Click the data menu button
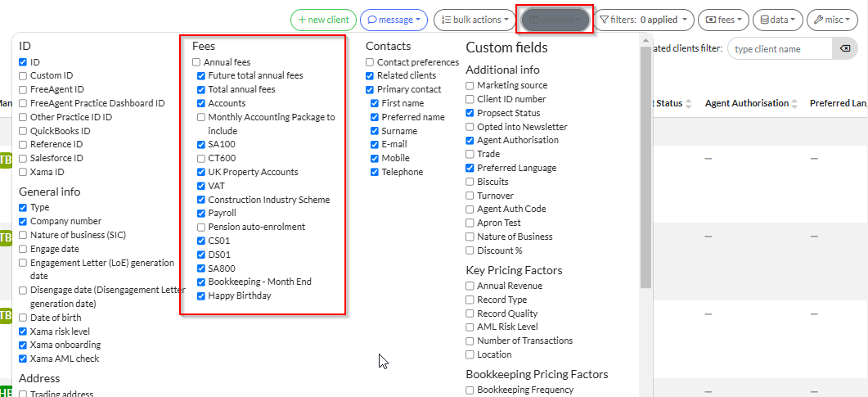 coord(777,20)
